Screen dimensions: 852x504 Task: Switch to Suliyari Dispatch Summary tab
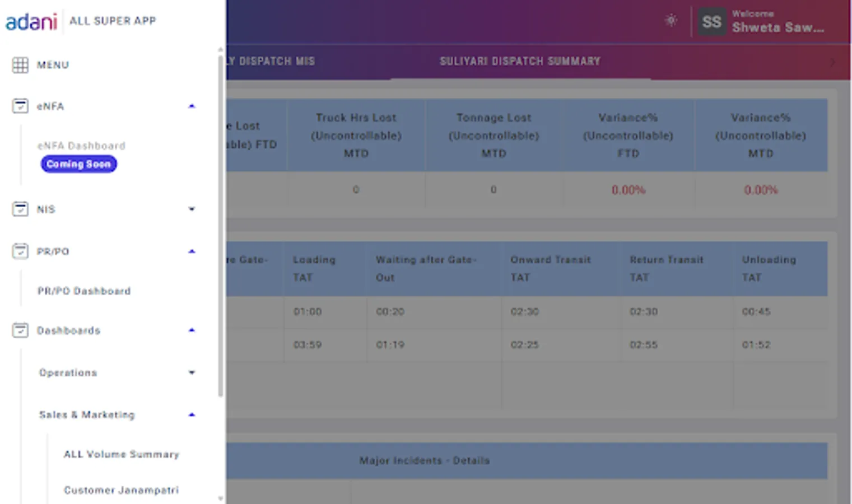520,61
